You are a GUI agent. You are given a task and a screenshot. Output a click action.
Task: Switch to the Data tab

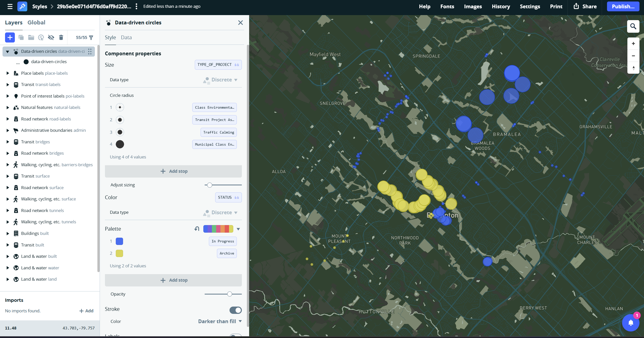126,37
